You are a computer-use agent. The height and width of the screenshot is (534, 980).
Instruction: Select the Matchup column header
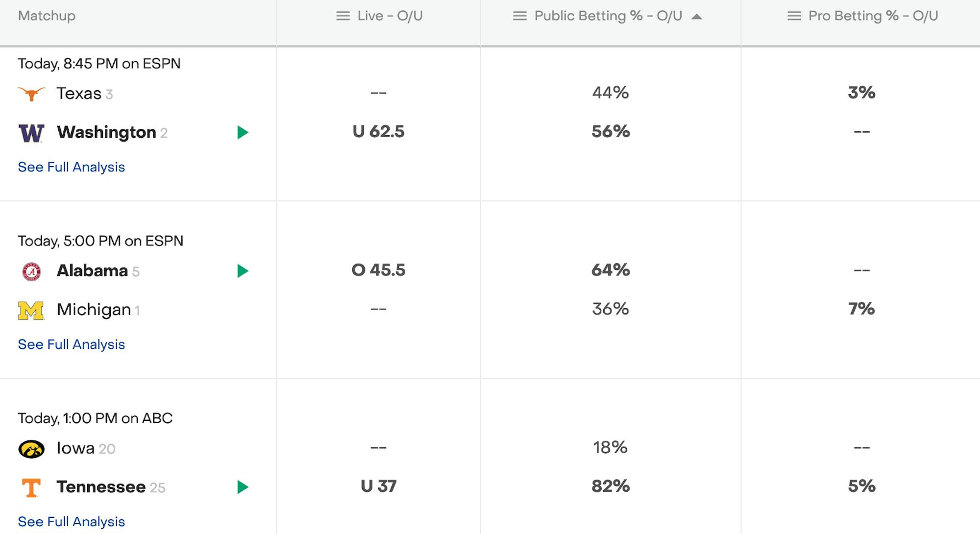coord(47,16)
